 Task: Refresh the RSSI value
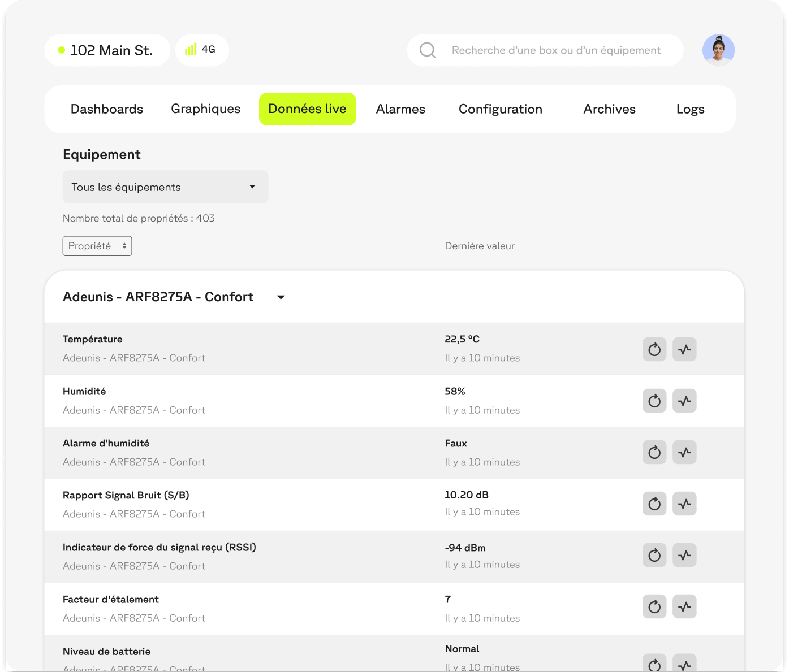(x=654, y=555)
